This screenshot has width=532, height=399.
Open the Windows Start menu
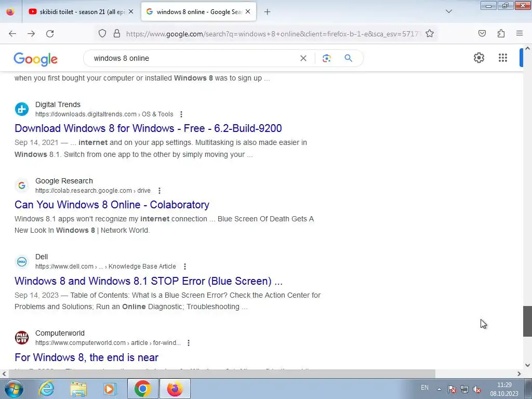click(14, 389)
